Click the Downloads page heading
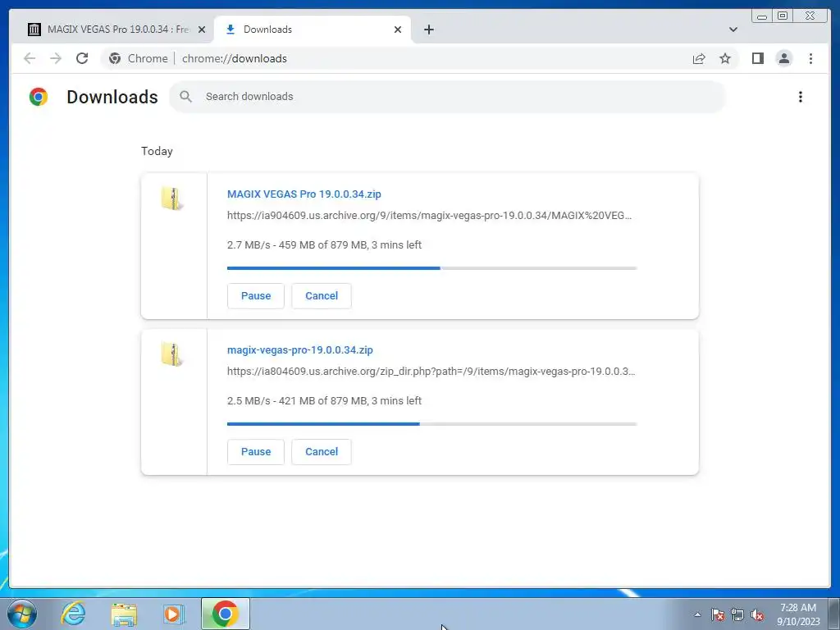The height and width of the screenshot is (630, 840). pos(112,97)
